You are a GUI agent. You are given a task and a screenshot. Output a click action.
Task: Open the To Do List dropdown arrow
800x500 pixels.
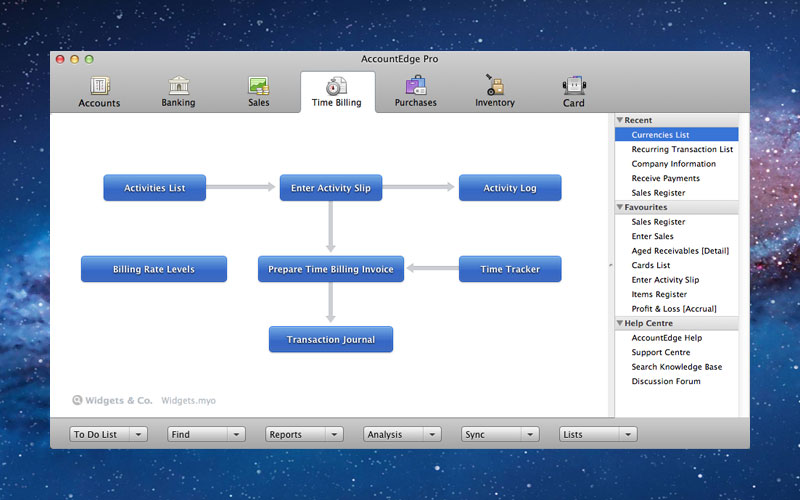click(138, 434)
